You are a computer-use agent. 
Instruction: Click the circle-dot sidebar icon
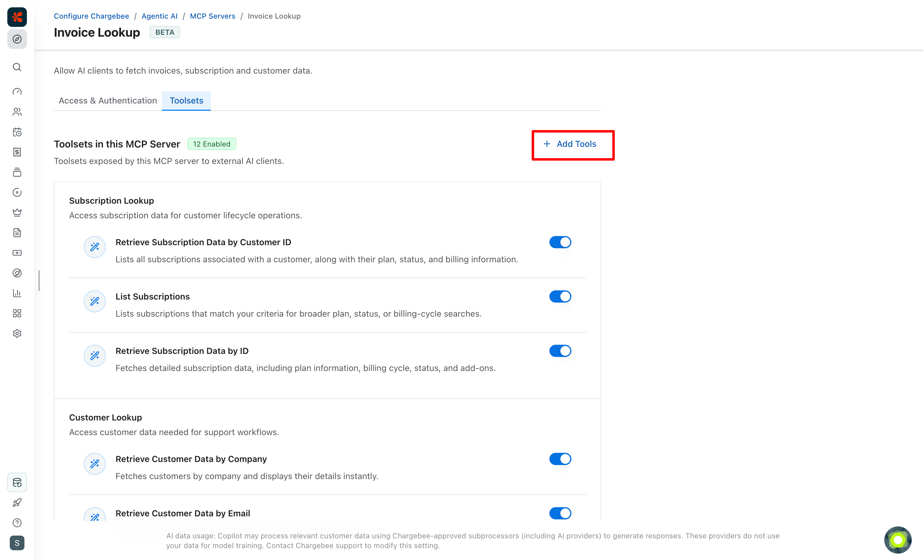point(17,193)
